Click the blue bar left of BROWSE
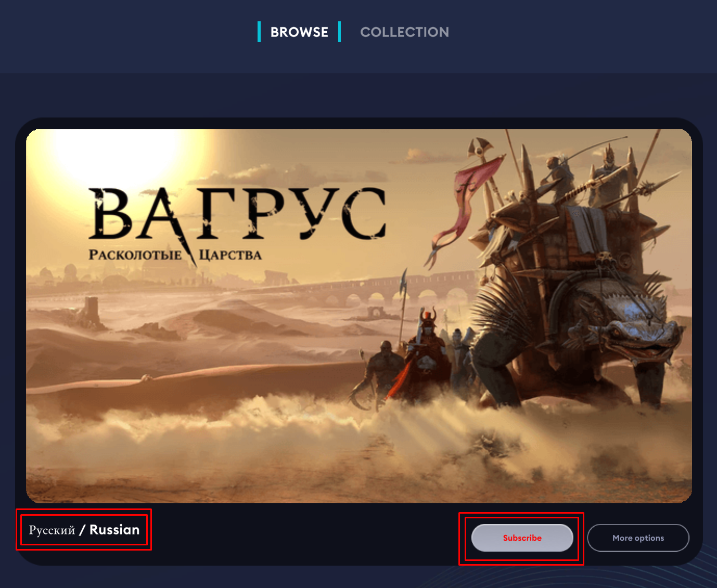717x588 pixels. (x=259, y=32)
